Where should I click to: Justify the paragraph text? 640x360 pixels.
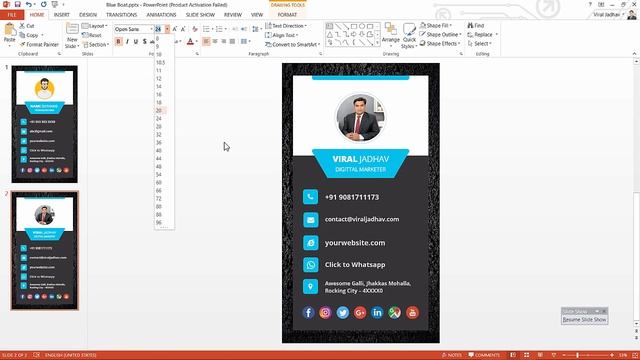(232, 41)
